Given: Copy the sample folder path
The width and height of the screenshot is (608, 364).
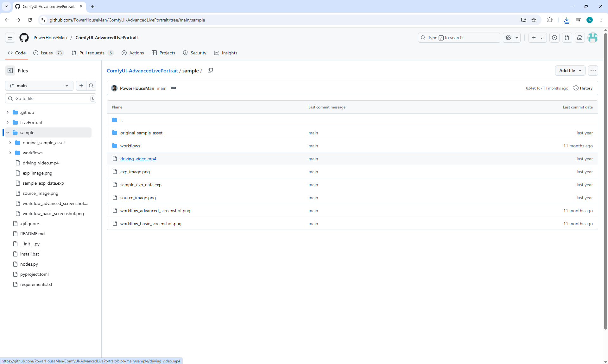Looking at the screenshot, I should (x=210, y=71).
